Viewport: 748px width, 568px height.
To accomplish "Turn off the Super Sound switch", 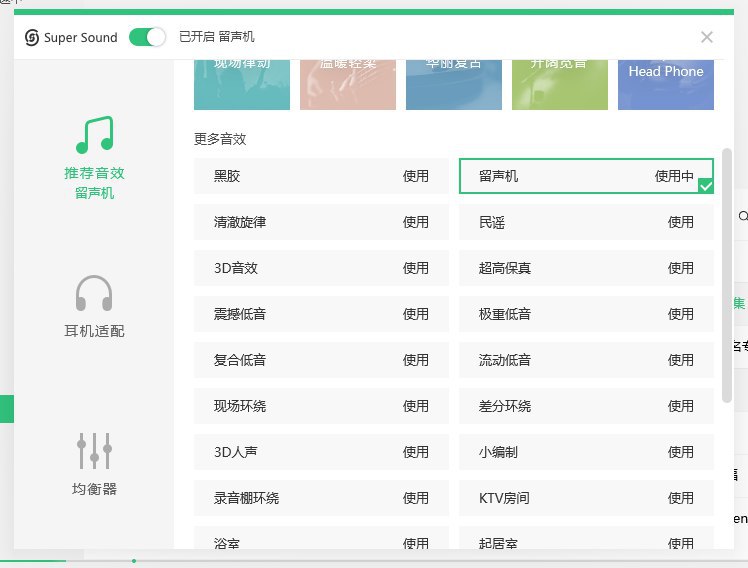I will coord(147,37).
